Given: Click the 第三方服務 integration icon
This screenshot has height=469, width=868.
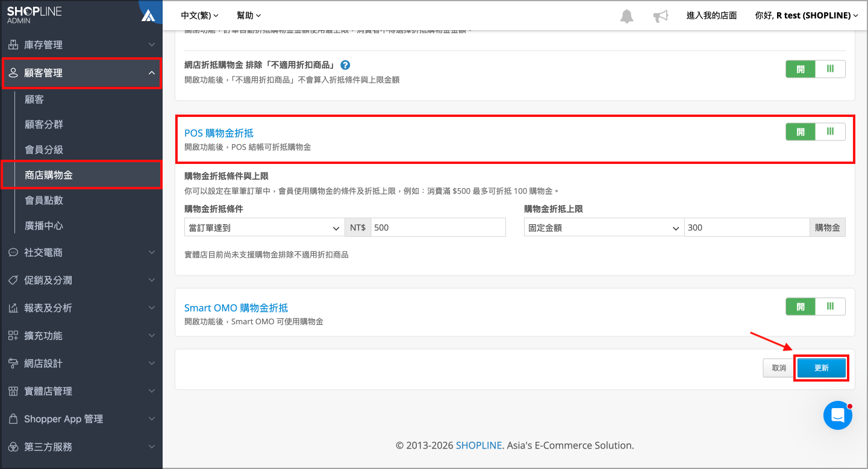Looking at the screenshot, I should 13,447.
